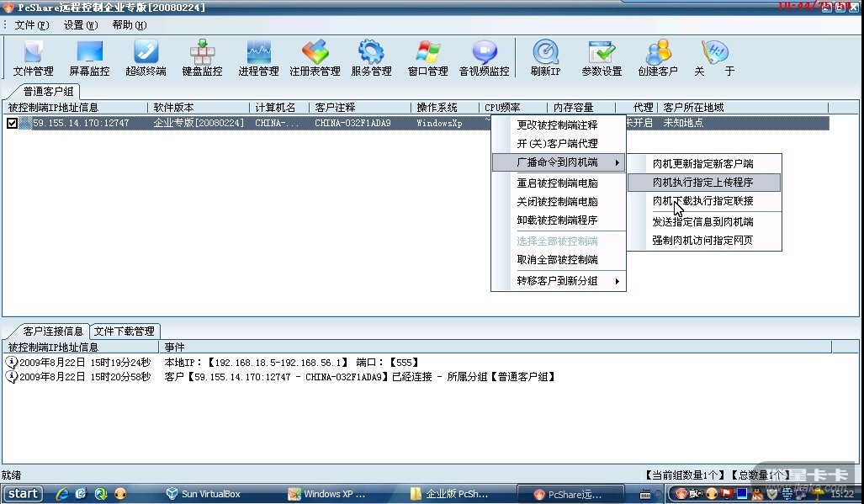Expand 转移客户到新分组 submenu
Viewport: 864px width, 504px height.
coord(558,281)
